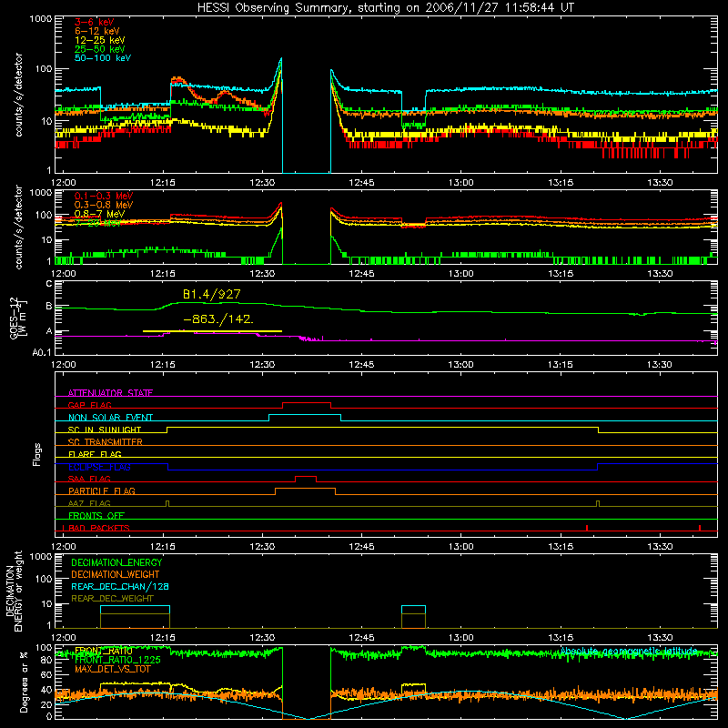Screen dimensions: 728x728
Task: Click the GOES-12 vertical axis title
Action: pyautogui.click(x=17, y=318)
